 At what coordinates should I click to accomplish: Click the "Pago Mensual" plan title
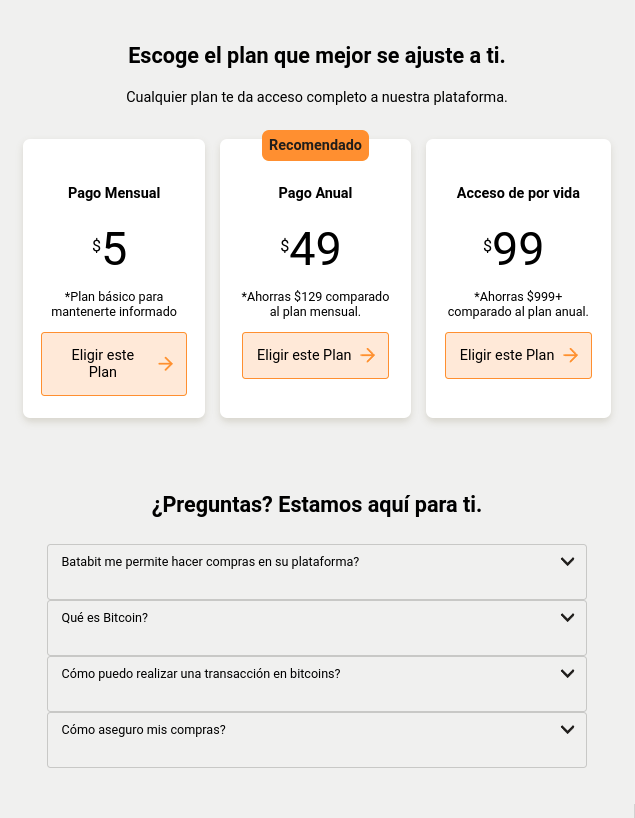(114, 193)
